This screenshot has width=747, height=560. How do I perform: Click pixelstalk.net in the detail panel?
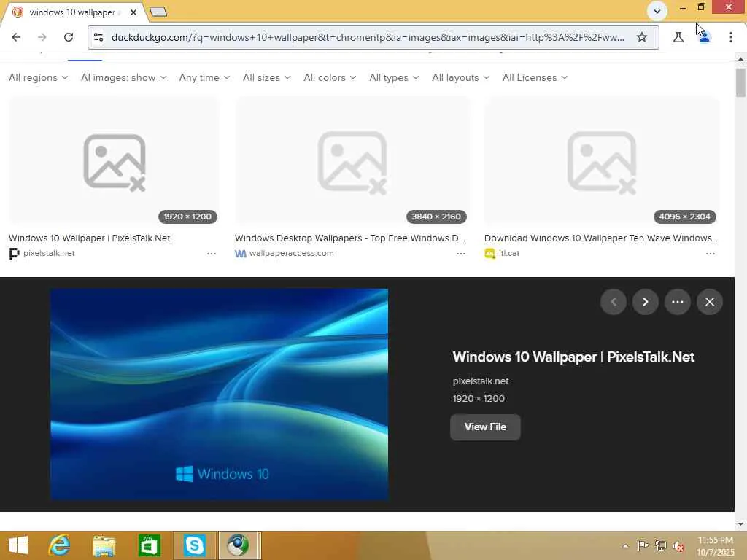481,381
